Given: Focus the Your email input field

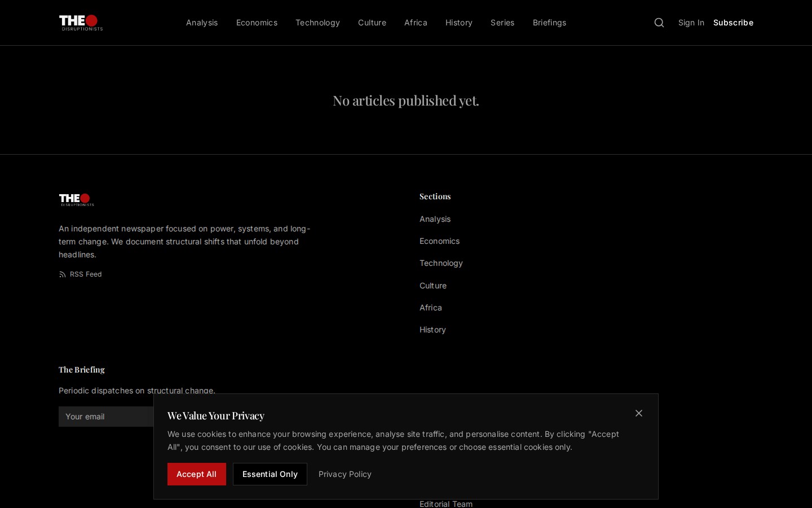Looking at the screenshot, I should tap(106, 417).
